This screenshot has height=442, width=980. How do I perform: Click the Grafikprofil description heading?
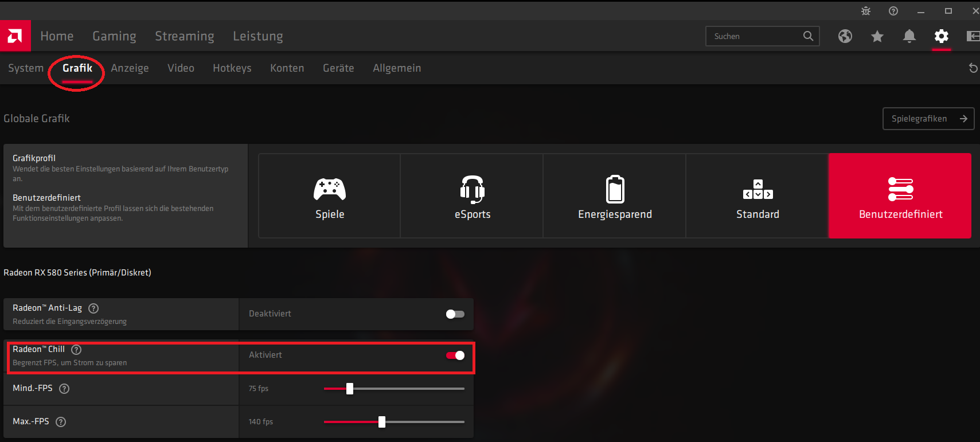pos(34,158)
